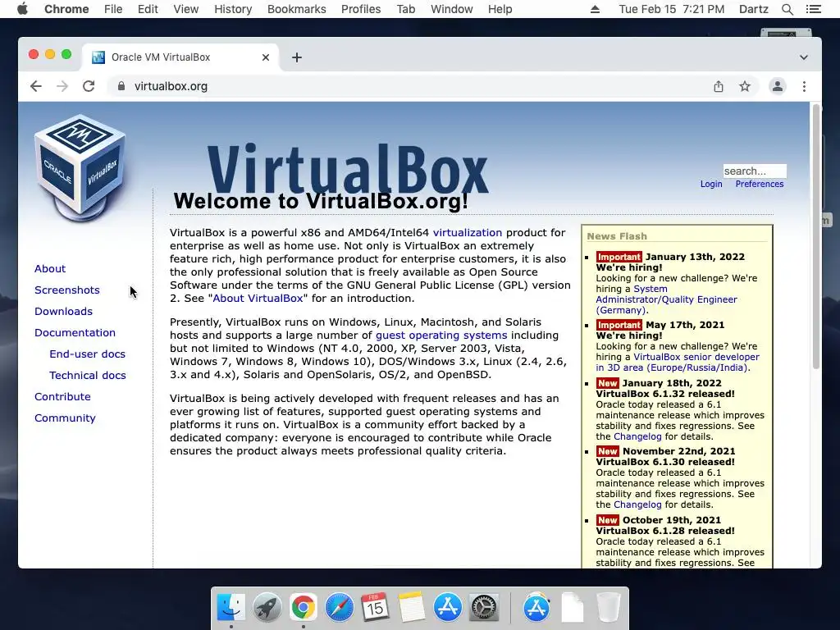Click the site search field
Screen dimensions: 840x630
pyautogui.click(x=755, y=171)
